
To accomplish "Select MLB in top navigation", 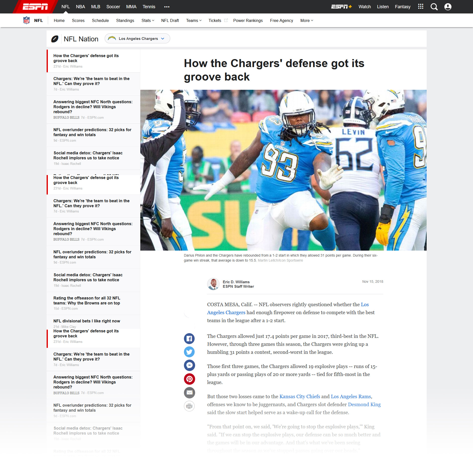I will [96, 7].
